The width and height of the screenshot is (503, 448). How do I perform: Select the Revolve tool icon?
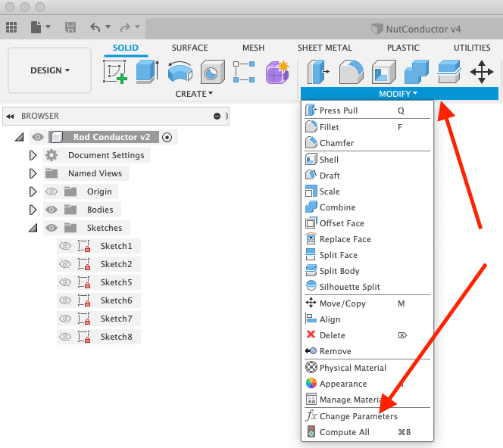tap(180, 72)
